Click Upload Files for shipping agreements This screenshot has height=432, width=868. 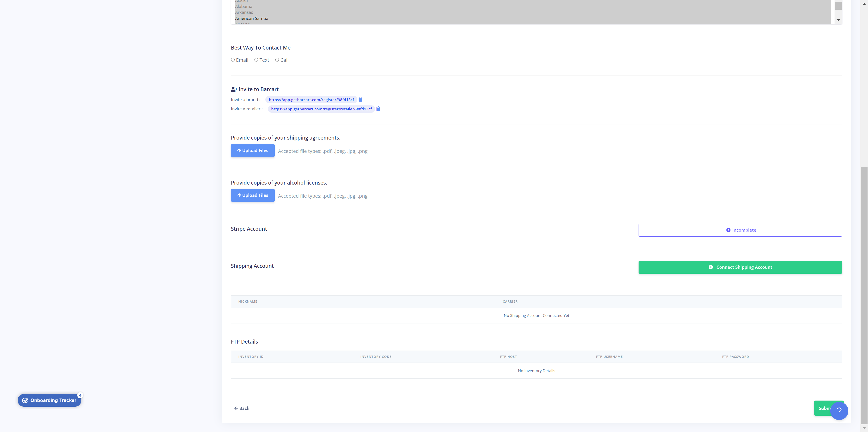[x=252, y=150]
